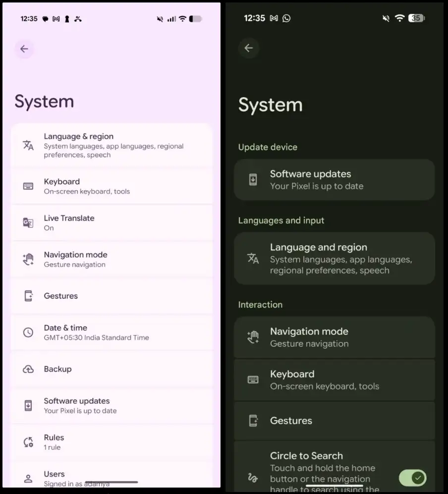Click the Software updates icon in dark screen
The image size is (448, 494).
(x=253, y=179)
